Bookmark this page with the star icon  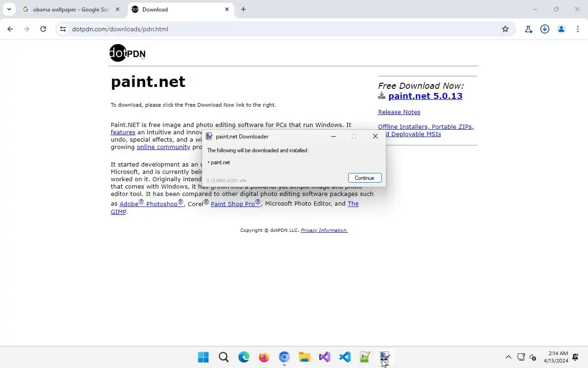[x=505, y=29]
